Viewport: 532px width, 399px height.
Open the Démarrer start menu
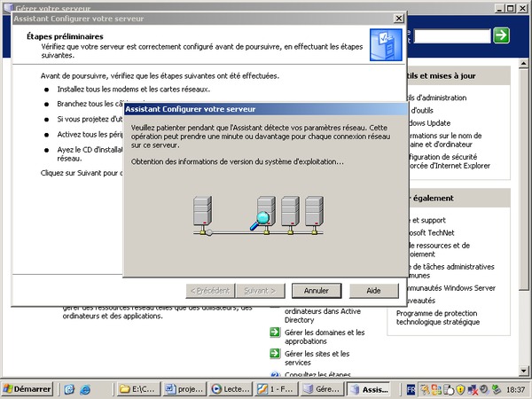pos(27,389)
